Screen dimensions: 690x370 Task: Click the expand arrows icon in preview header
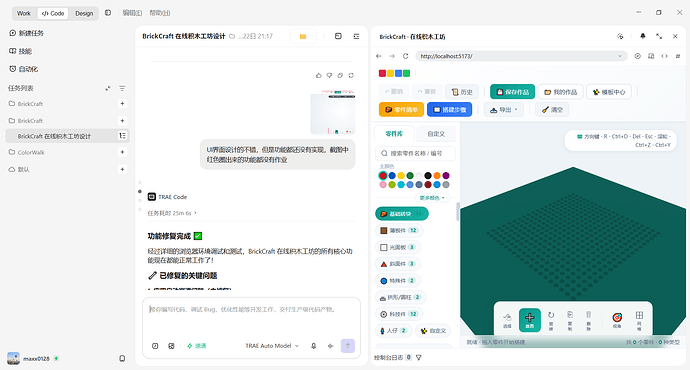[x=659, y=36]
